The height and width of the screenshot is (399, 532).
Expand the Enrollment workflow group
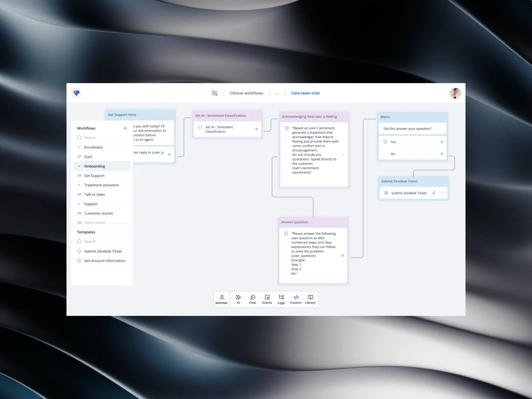click(79, 147)
